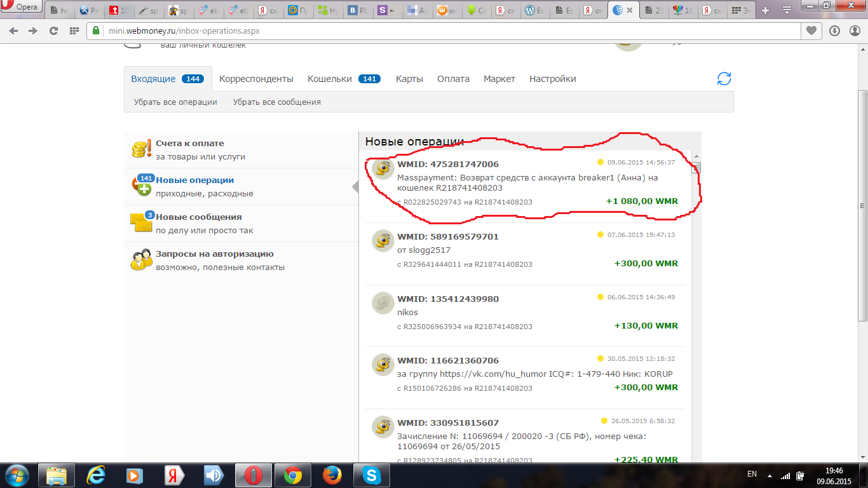Click the blue refresh icon

click(724, 79)
